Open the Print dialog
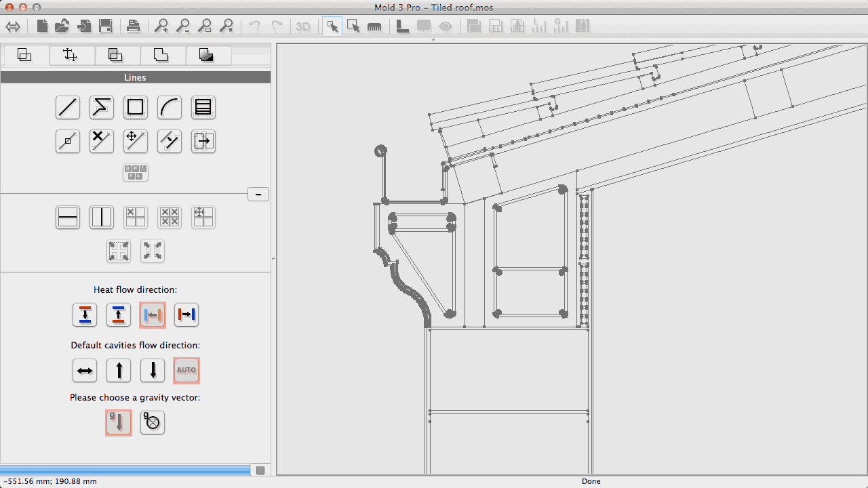 pos(134,26)
